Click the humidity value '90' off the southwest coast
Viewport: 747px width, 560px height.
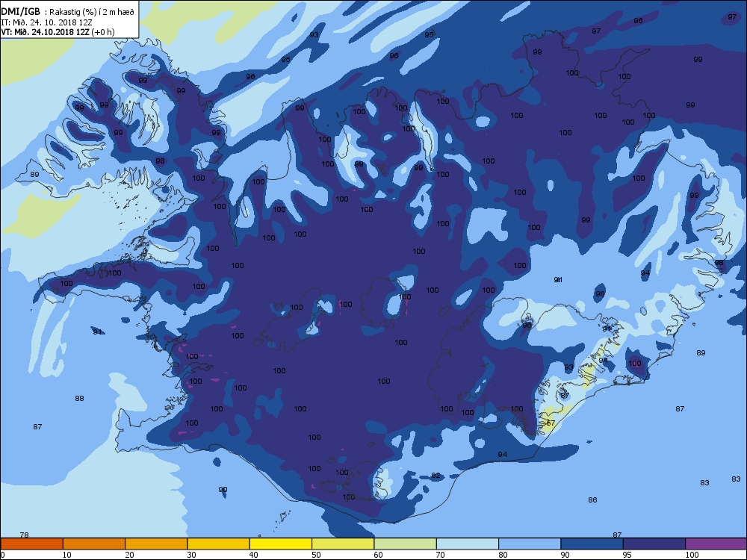click(x=223, y=490)
